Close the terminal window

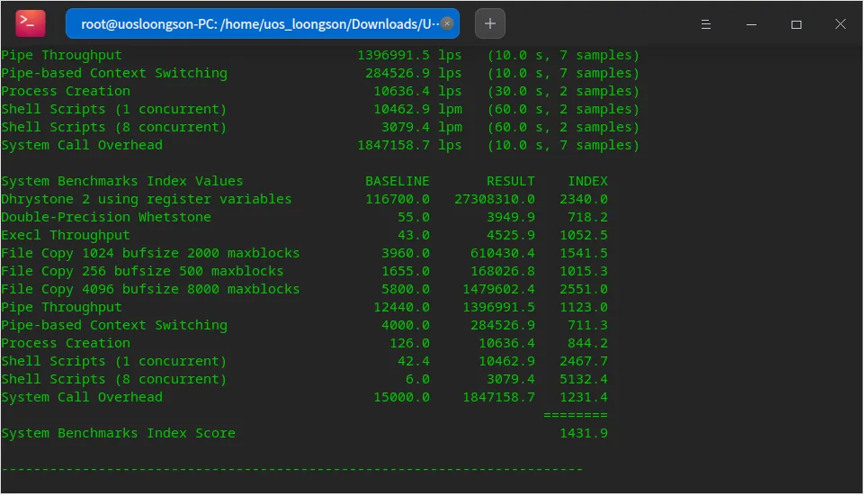840,24
